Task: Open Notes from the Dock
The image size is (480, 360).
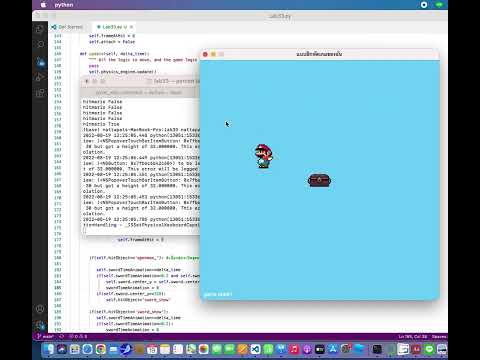Action: coord(165,349)
